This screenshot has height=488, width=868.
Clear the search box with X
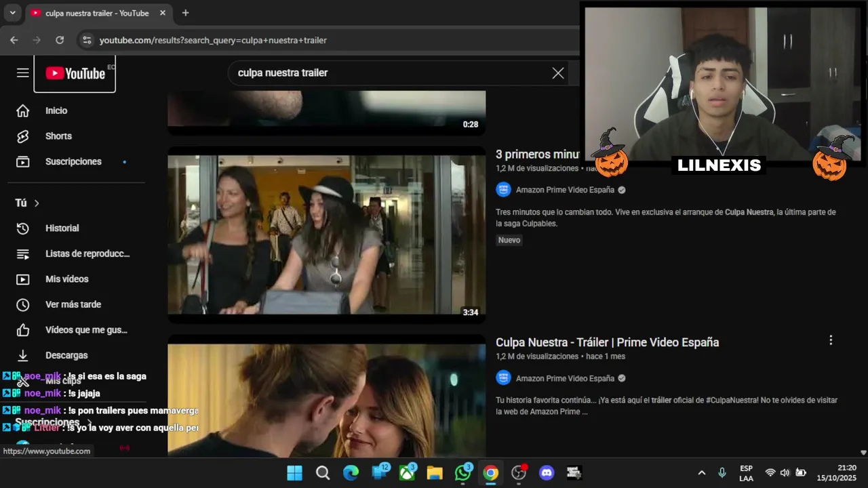tap(558, 73)
